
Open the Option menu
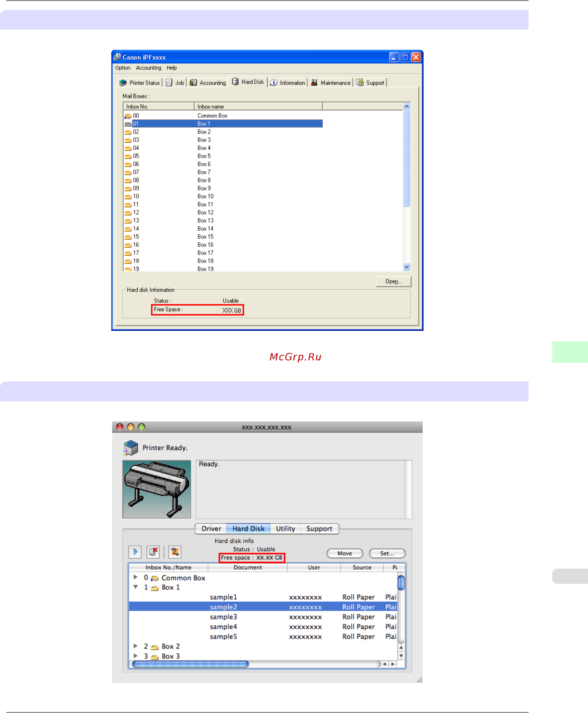123,68
